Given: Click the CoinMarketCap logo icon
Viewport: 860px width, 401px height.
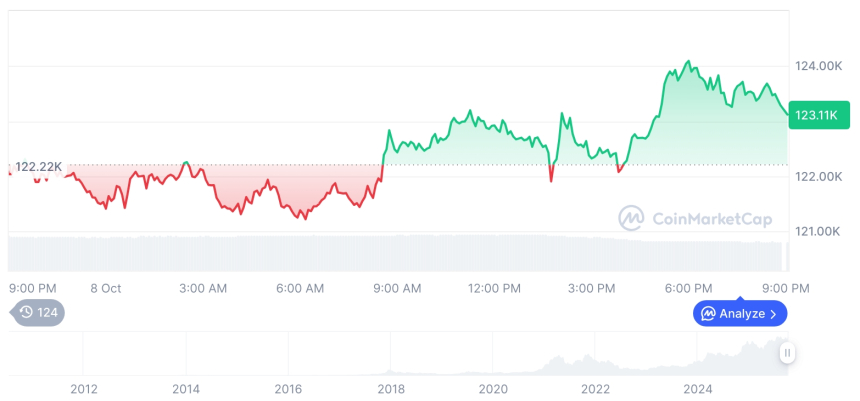Looking at the screenshot, I should (631, 218).
